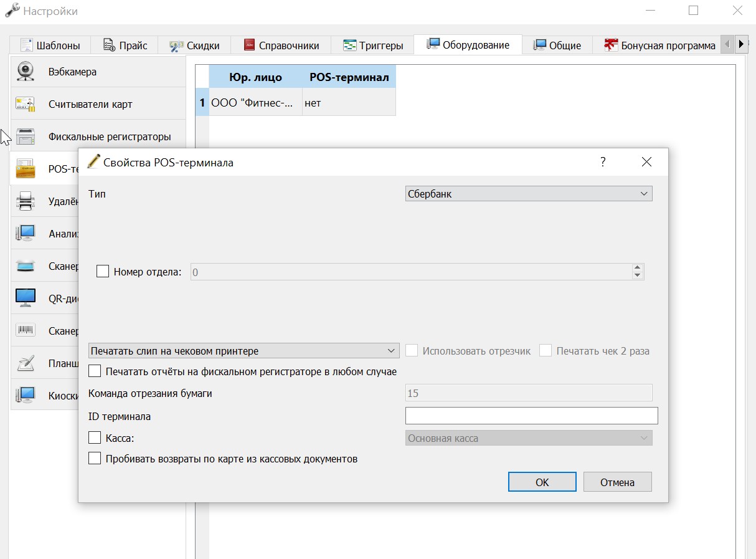Screen dimensions: 756x559
Task: Open the Бонусная программа tab
Action: point(659,45)
